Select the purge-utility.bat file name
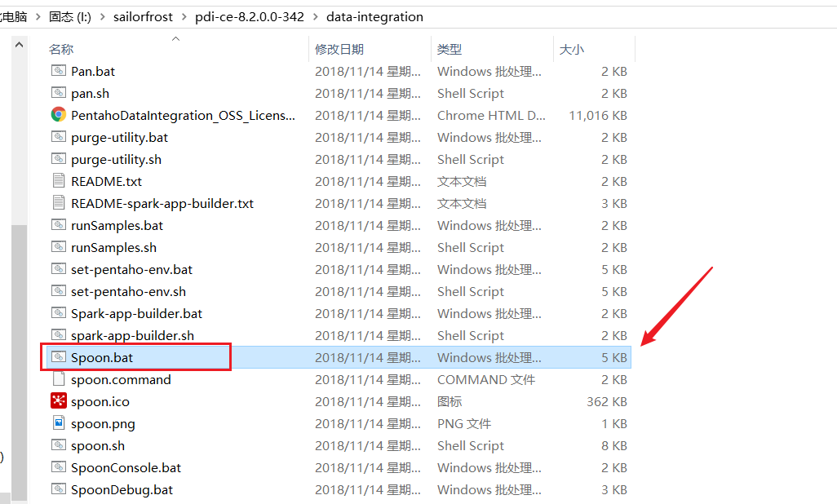 (120, 137)
